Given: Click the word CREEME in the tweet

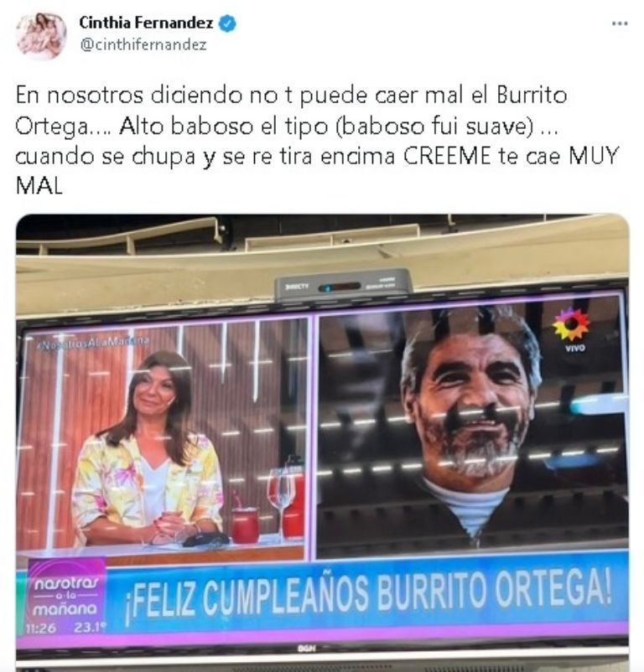Looking at the screenshot, I should point(446,156).
